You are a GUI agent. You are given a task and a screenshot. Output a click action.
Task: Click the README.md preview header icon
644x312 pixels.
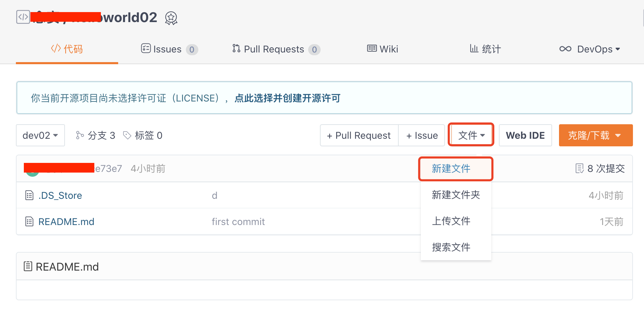28,266
